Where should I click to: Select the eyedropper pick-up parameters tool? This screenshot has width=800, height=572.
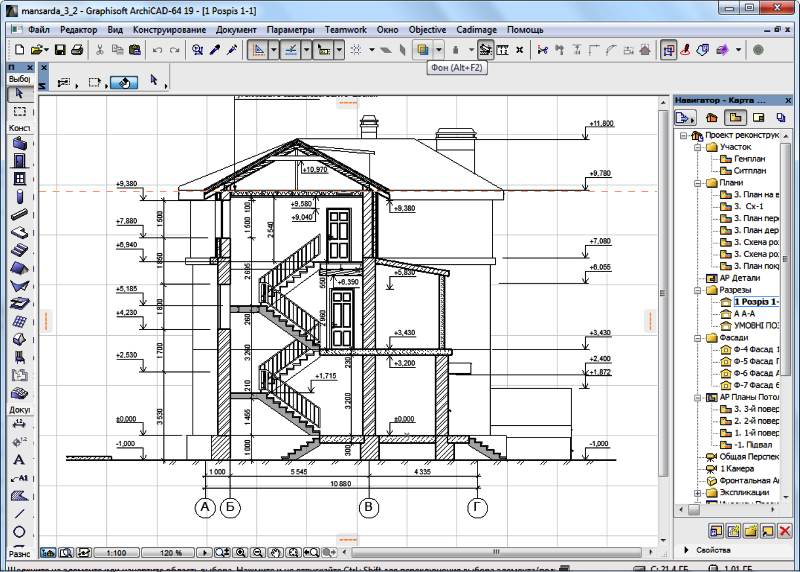point(215,50)
